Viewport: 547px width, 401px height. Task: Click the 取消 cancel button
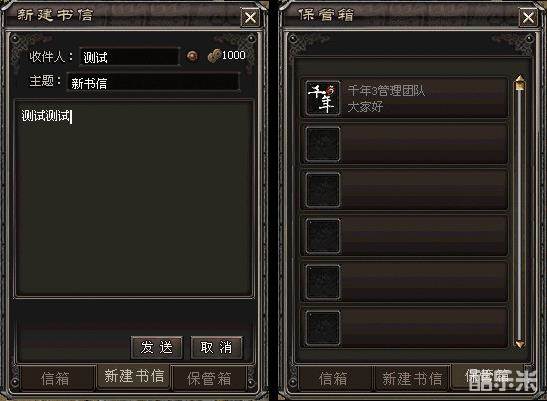[x=216, y=348]
